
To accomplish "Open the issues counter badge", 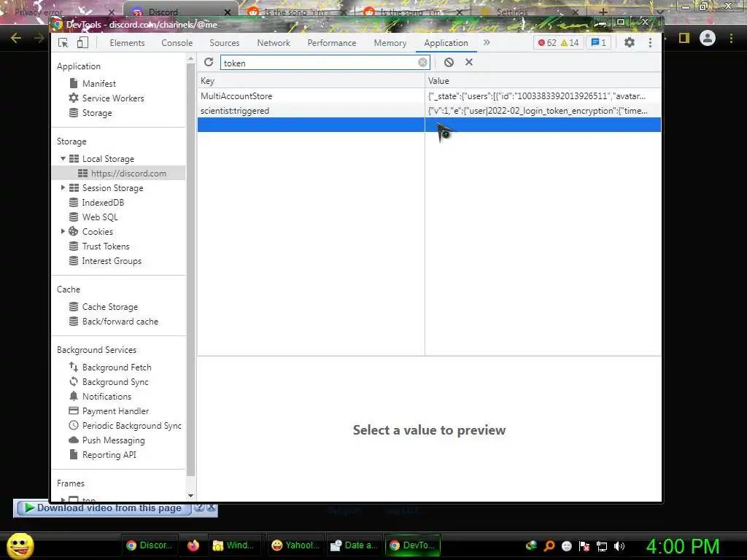I will tap(599, 43).
